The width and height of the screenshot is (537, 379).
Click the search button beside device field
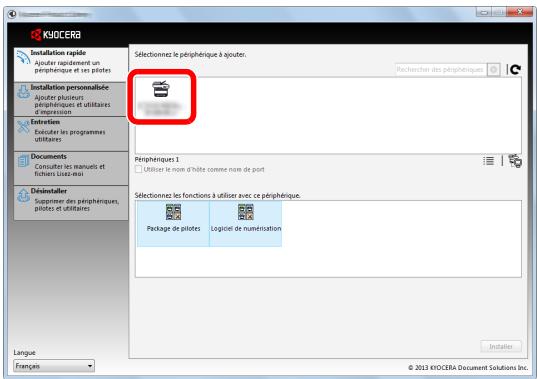[494, 70]
